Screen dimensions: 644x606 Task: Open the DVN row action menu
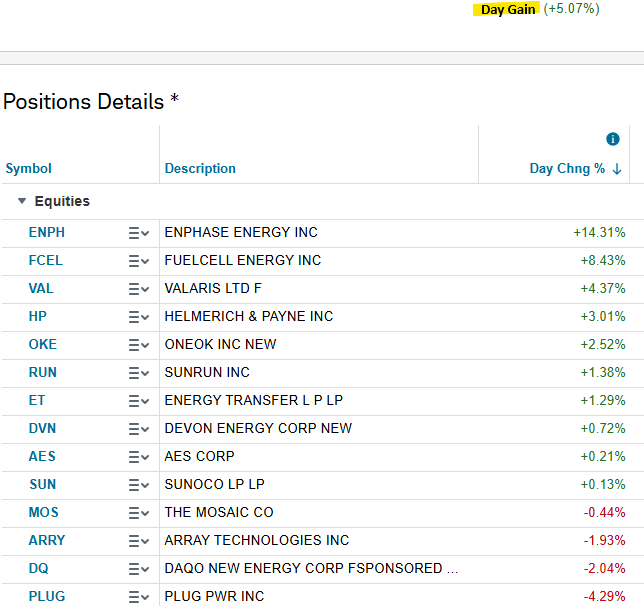click(x=138, y=429)
